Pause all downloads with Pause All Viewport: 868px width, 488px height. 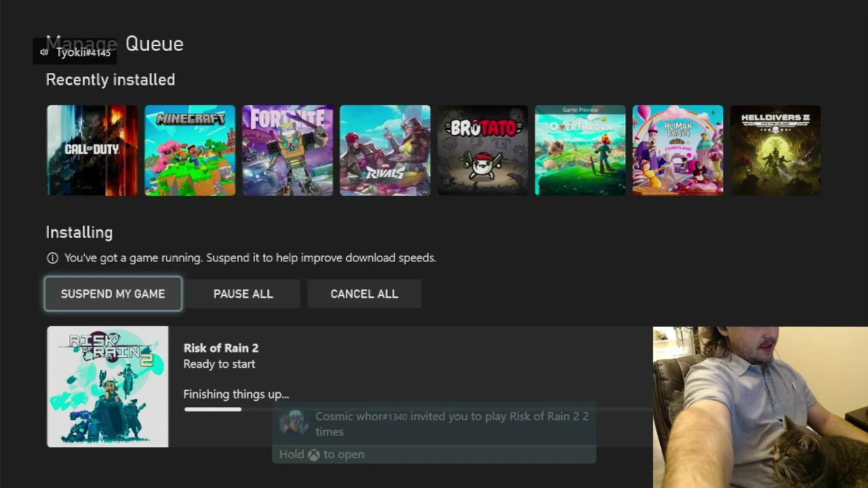click(243, 293)
